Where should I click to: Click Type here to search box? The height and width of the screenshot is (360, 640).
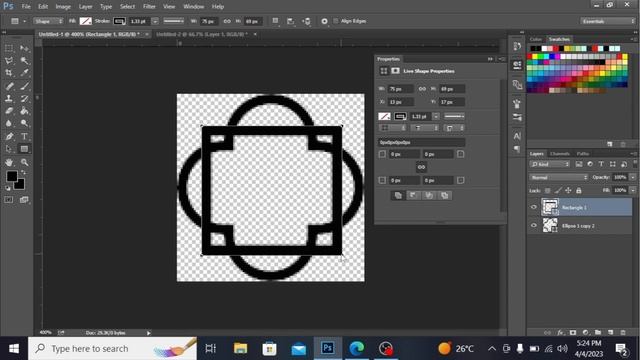point(112,349)
